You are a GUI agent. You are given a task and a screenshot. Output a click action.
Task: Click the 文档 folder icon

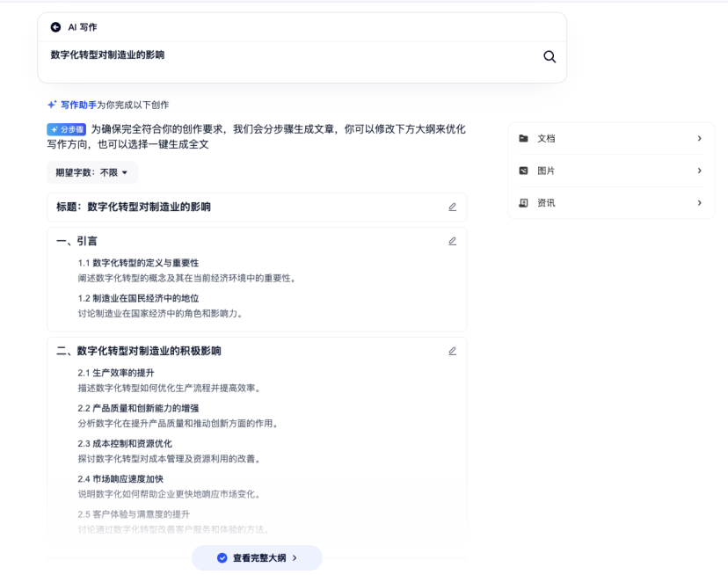point(523,138)
